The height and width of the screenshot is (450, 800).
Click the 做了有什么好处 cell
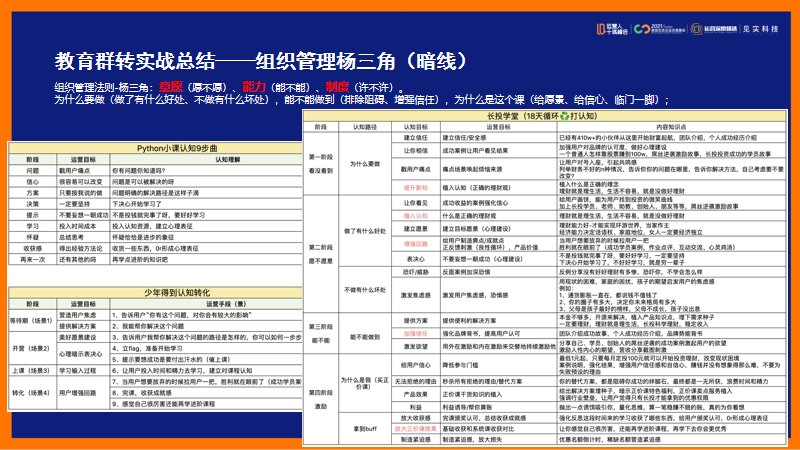365,231
